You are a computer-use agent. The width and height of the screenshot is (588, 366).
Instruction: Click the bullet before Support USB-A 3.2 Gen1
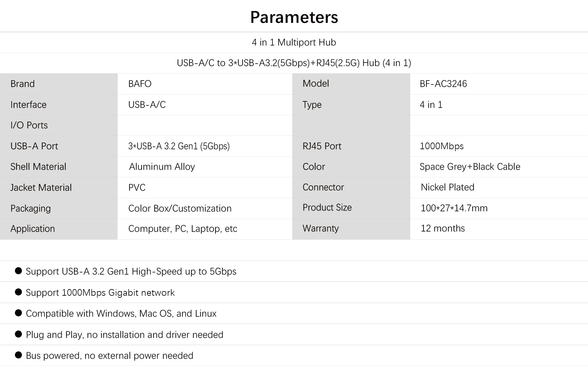19,271
